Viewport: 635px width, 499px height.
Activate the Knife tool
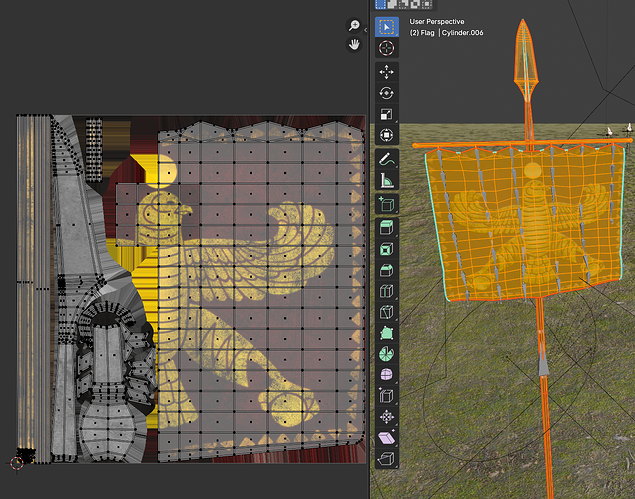[x=387, y=312]
